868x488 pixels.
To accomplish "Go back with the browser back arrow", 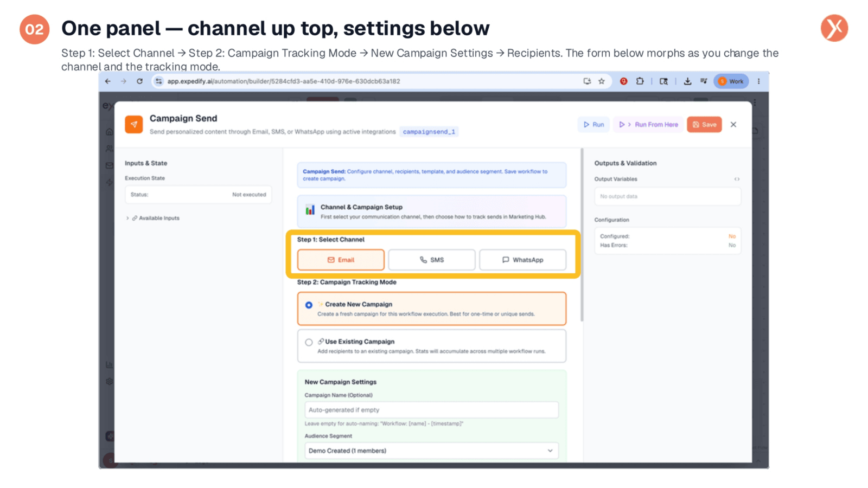I will pyautogui.click(x=108, y=81).
